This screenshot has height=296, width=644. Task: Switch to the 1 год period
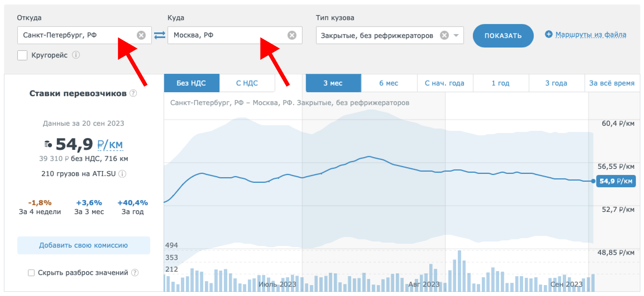point(501,83)
